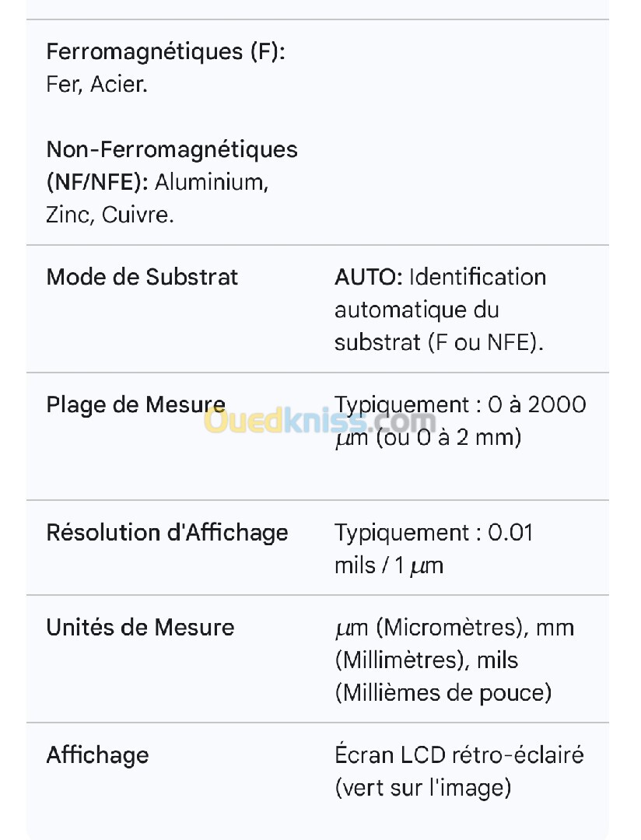
Task: Click the "Non-Ferromagnétiques" heading text
Action: 172,149
